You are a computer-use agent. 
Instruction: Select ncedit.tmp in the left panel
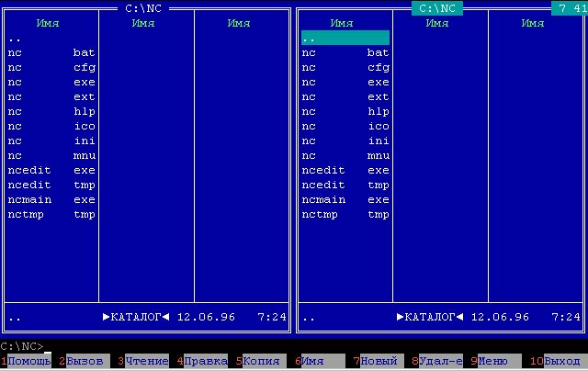(x=51, y=185)
